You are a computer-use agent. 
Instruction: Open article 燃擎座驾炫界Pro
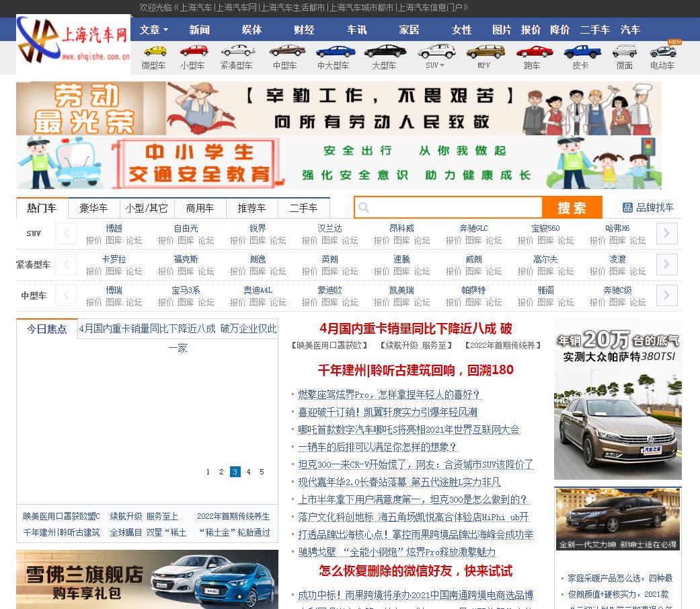(389, 394)
